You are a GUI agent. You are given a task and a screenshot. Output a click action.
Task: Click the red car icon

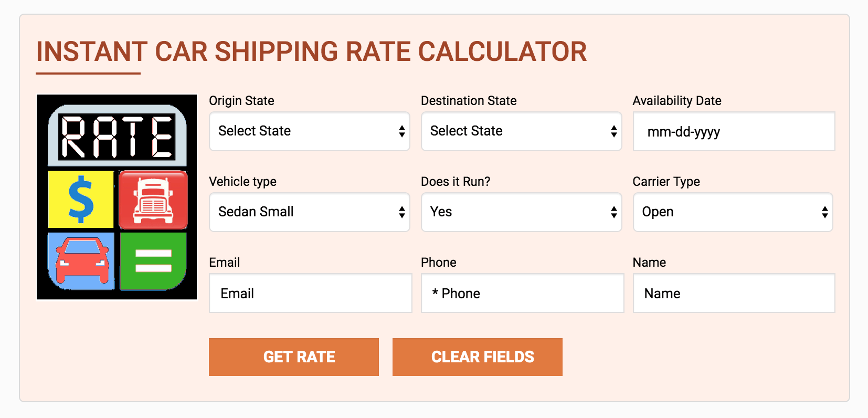point(81,261)
